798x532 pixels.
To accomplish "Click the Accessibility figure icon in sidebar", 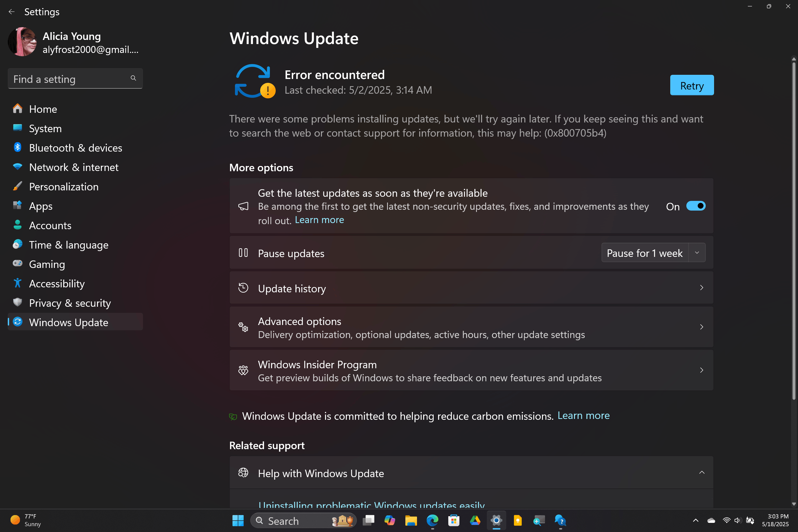I will tap(17, 283).
